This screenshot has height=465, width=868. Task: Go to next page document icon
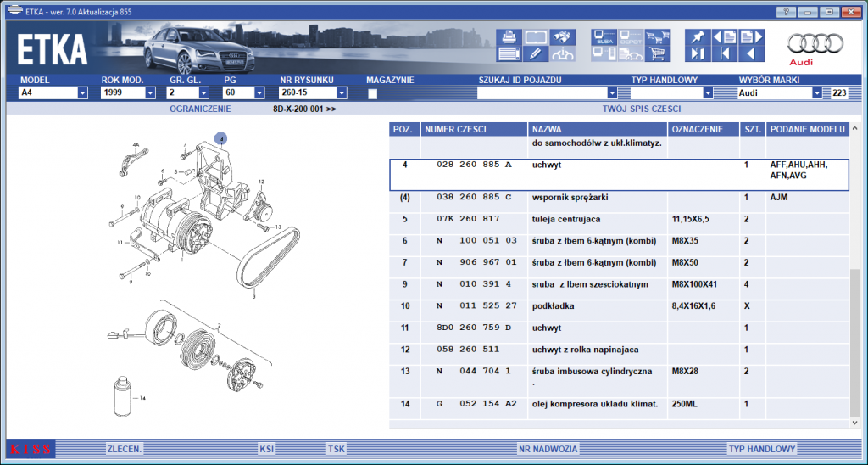pos(752,37)
